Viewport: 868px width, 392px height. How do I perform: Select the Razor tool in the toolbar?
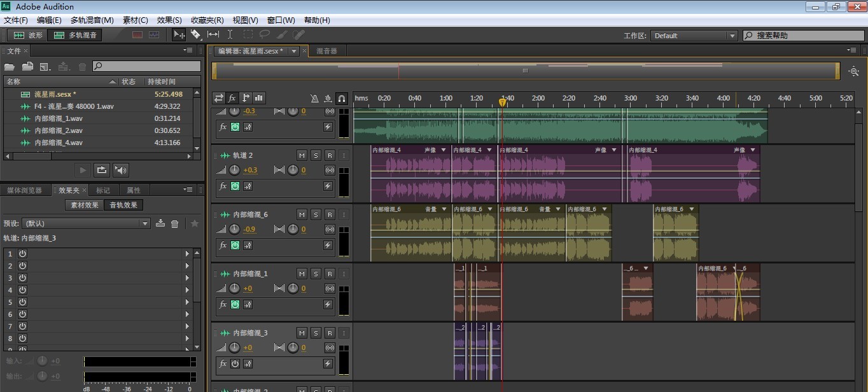click(196, 35)
